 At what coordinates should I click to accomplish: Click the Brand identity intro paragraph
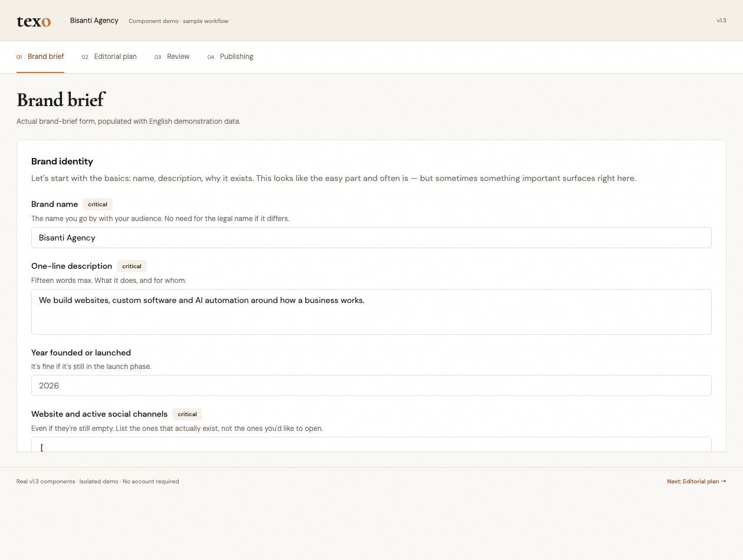click(334, 178)
